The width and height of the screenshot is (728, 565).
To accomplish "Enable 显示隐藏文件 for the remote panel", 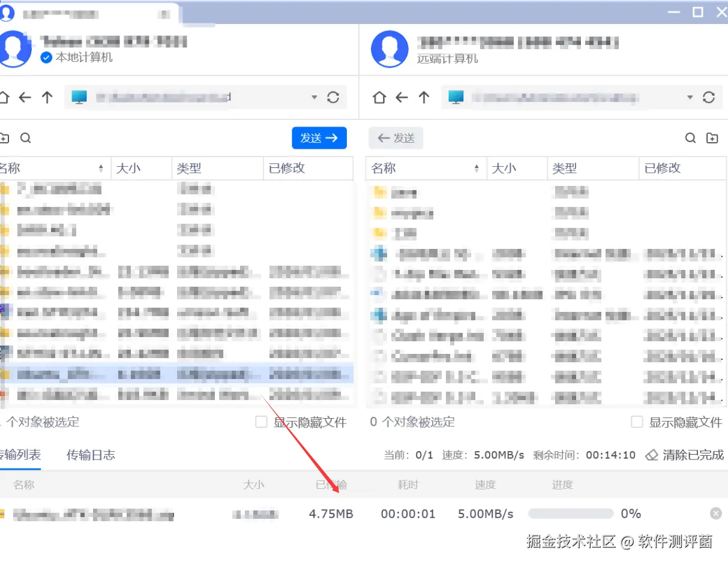I will 636,422.
